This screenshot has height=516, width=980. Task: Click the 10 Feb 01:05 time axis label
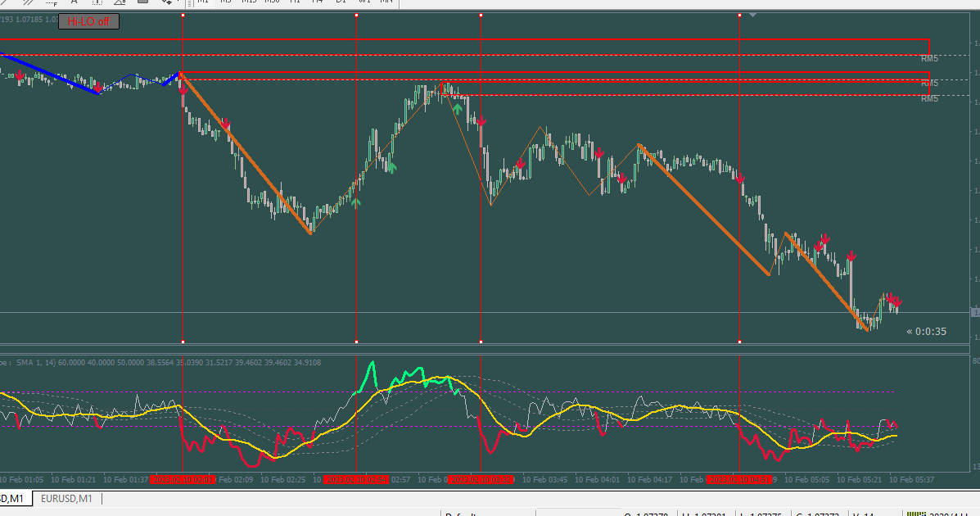tap(21, 480)
